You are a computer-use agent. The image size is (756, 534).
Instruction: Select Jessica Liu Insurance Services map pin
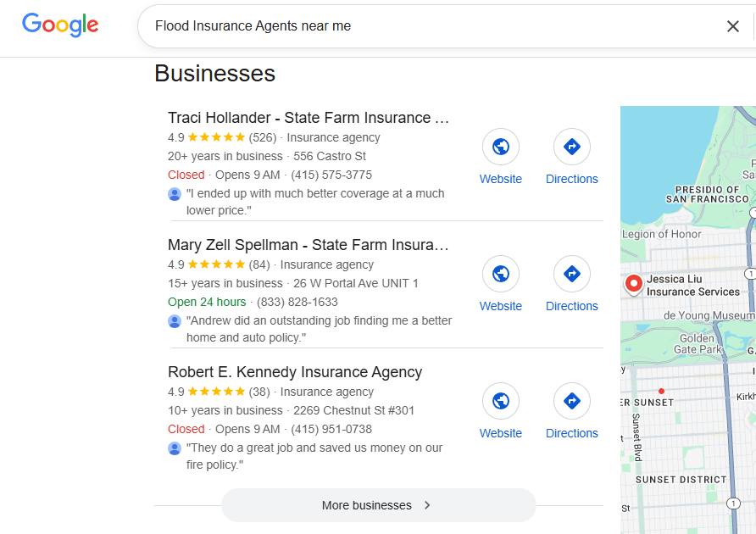(632, 284)
